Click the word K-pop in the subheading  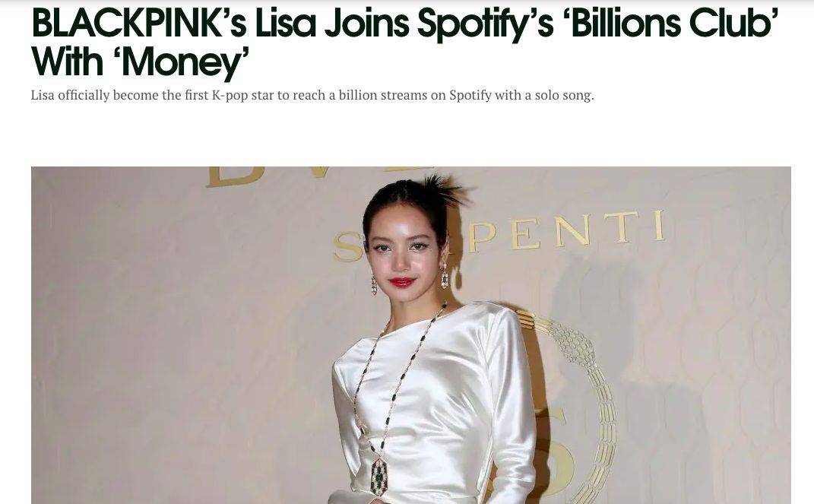tap(230, 96)
